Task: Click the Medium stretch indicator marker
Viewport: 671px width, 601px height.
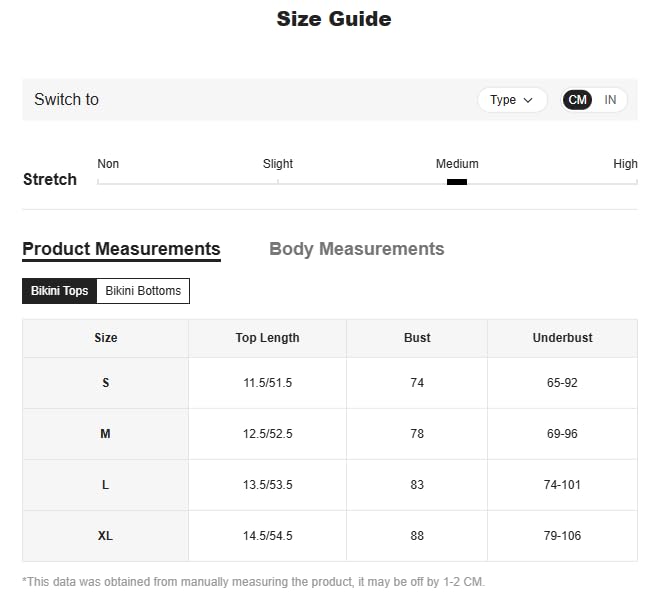Action: pyautogui.click(x=457, y=182)
